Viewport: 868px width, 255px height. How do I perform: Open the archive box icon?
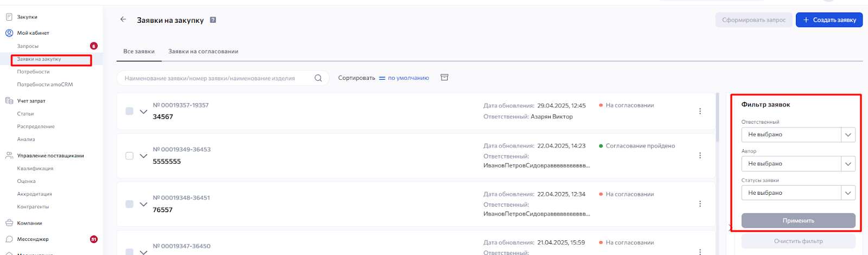pyautogui.click(x=444, y=78)
